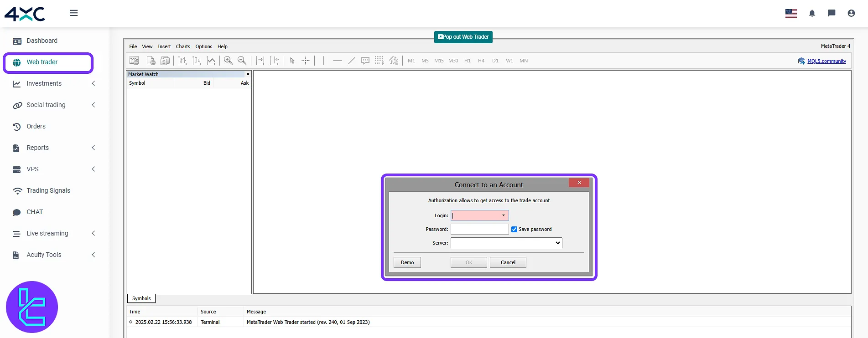Screen dimensions: 868x338
Task: Open the notifications bell
Action: [812, 13]
